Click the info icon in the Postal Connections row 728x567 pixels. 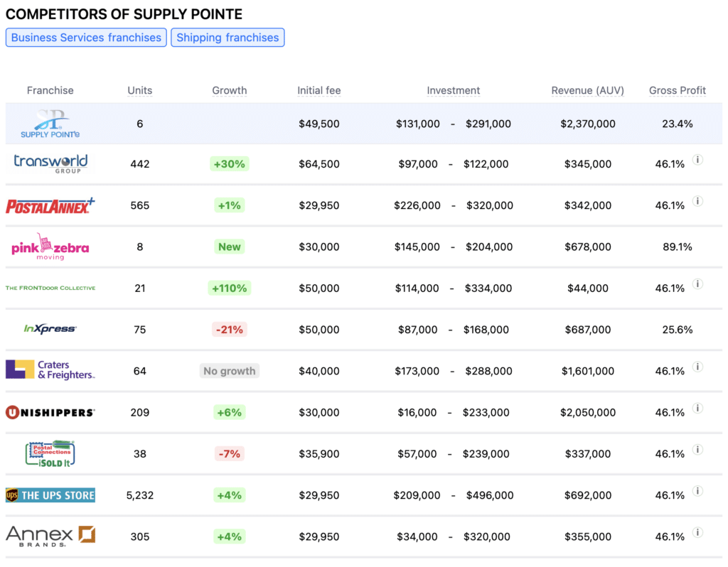tap(697, 449)
